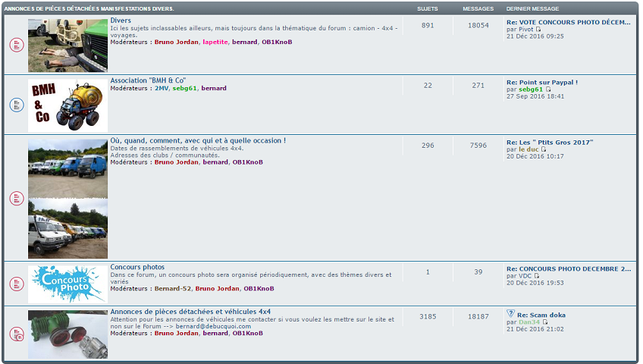
Task: Jump to latest post icon after le duc
Action: pos(544,149)
